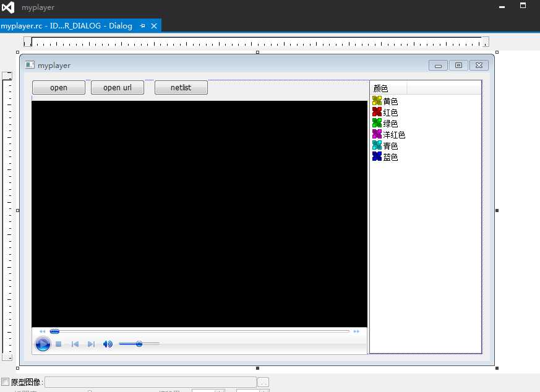540x392 pixels.
Task: Click the rewind arrows on seek bar
Action: point(42,331)
